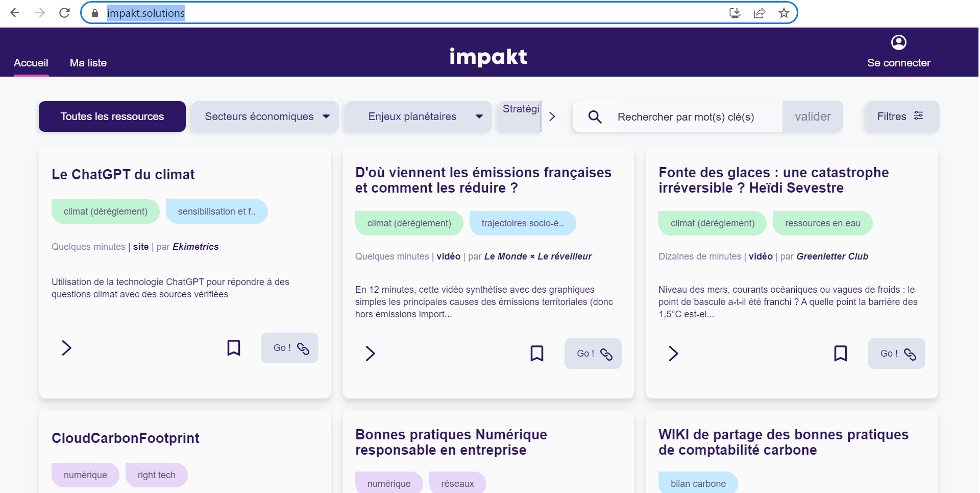Open title D'où viennent les émissions françaises
The height and width of the screenshot is (493, 980).
pyautogui.click(x=483, y=180)
